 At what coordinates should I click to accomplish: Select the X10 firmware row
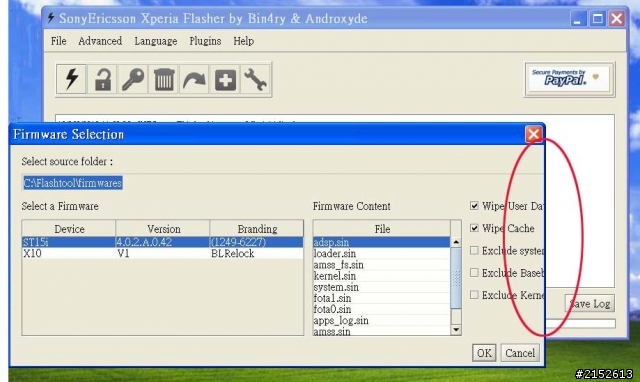tap(162, 253)
